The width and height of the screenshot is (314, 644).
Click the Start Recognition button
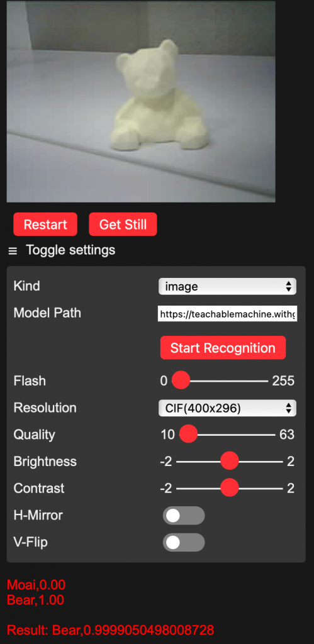(x=223, y=348)
